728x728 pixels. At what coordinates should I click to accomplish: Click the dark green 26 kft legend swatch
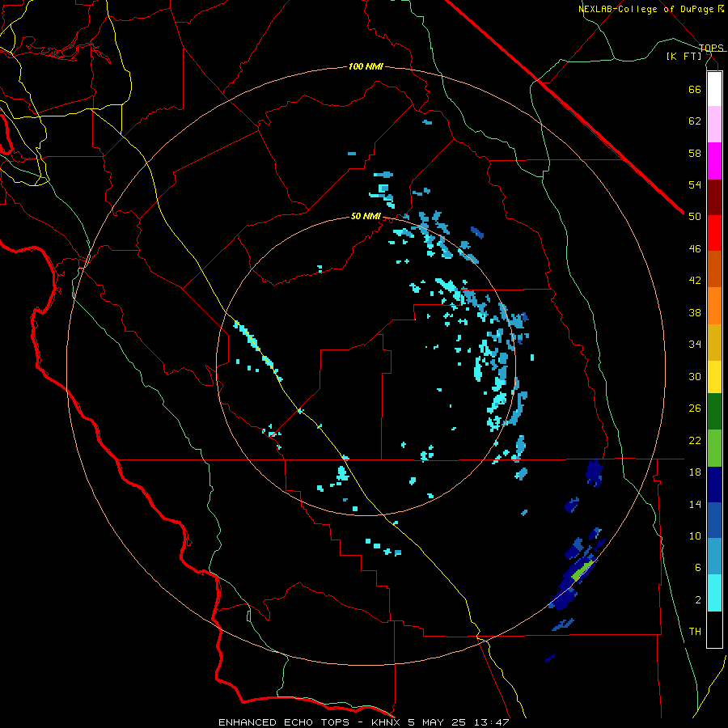(714, 412)
